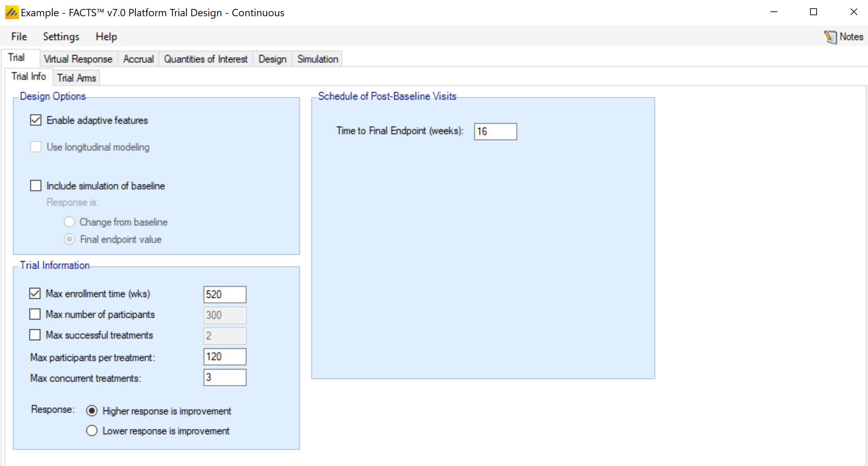Image resolution: width=868 pixels, height=466 pixels.
Task: Click the Notes notepad icon
Action: tap(830, 37)
